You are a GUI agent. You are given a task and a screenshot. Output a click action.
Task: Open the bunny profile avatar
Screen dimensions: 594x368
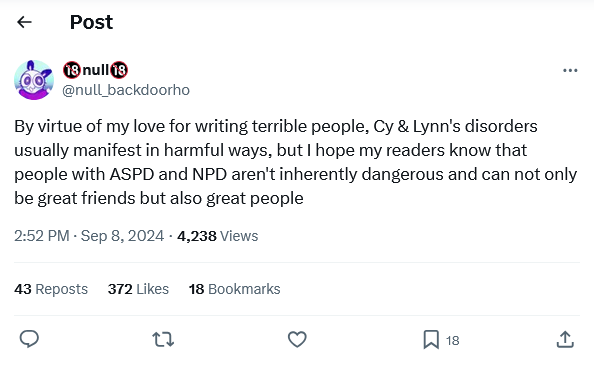pos(34,80)
